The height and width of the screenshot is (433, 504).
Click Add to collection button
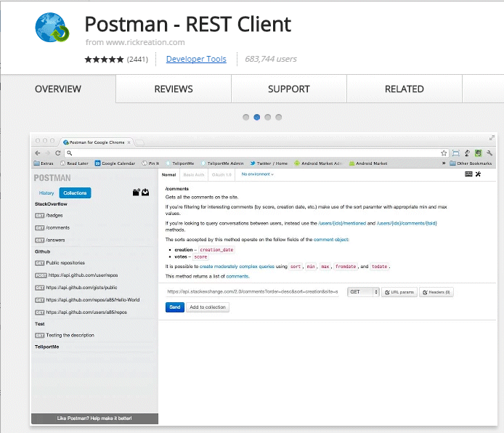(208, 307)
